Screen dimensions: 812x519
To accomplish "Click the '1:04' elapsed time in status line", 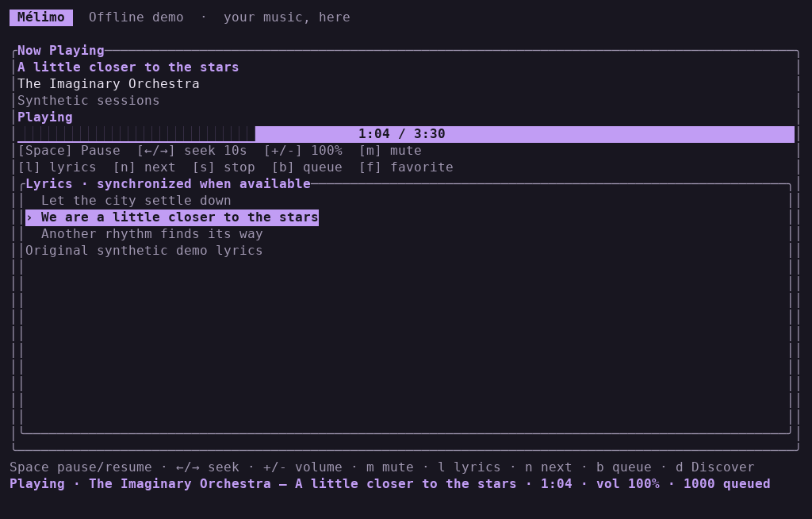I will pyautogui.click(x=557, y=484).
